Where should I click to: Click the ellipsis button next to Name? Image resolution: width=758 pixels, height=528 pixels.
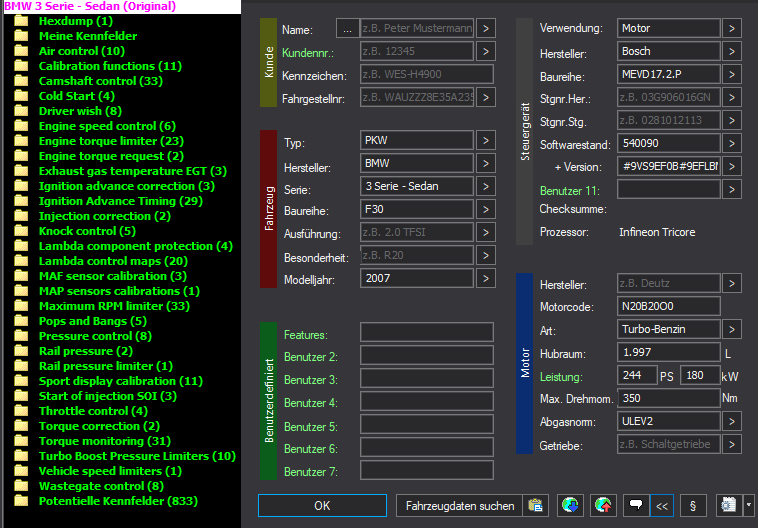tap(348, 29)
